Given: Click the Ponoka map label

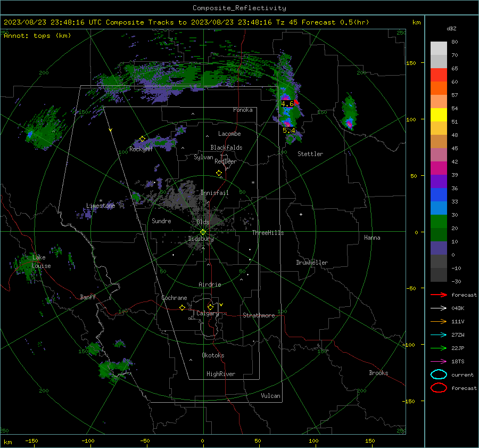Looking at the screenshot, I should pyautogui.click(x=243, y=110).
